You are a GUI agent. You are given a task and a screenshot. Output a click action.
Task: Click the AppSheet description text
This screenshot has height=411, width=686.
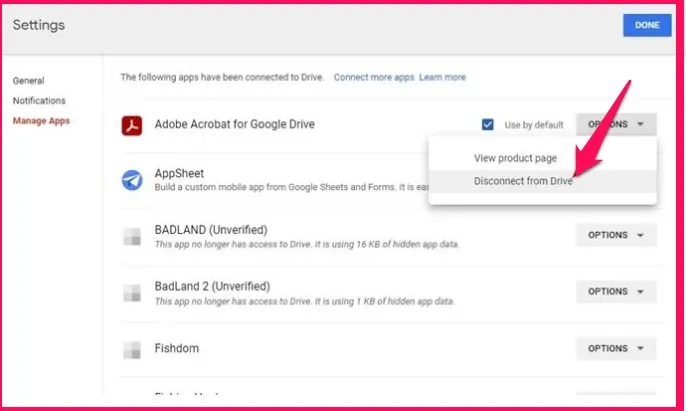pyautogui.click(x=291, y=187)
